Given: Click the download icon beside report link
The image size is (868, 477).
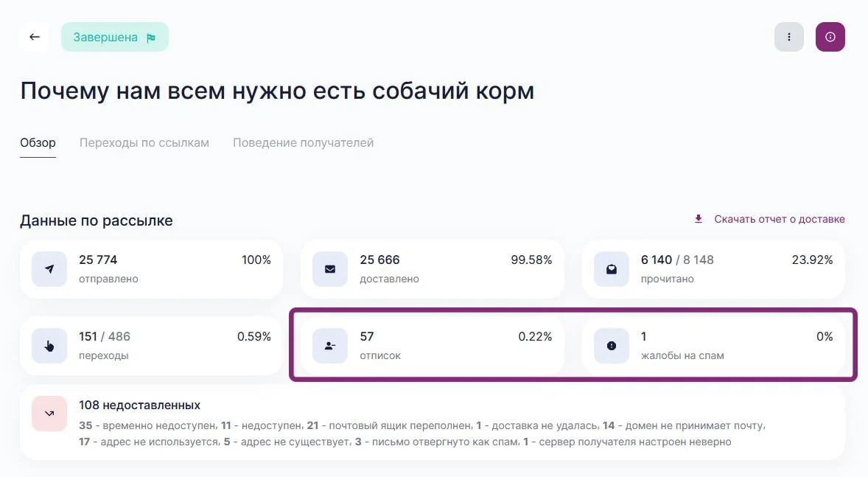Looking at the screenshot, I should [x=699, y=219].
